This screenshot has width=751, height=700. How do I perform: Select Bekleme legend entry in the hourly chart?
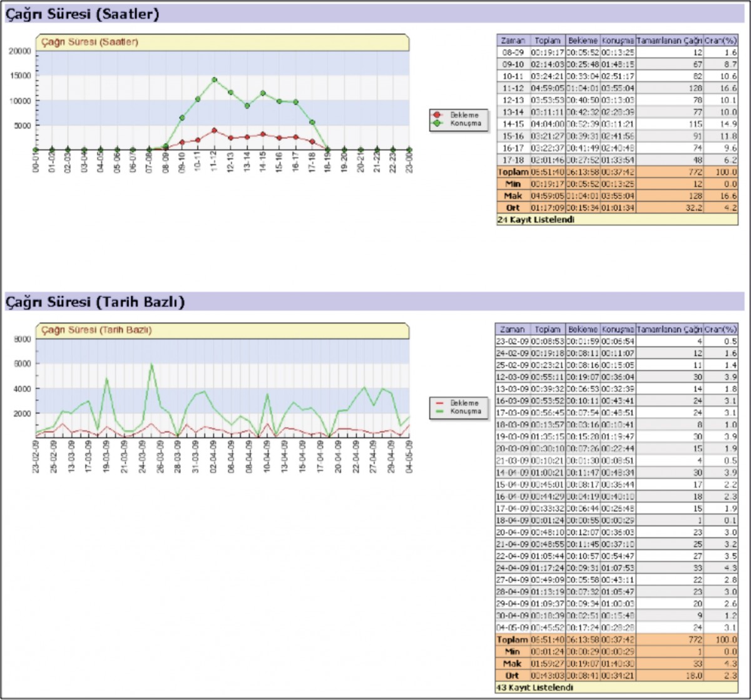pos(457,116)
